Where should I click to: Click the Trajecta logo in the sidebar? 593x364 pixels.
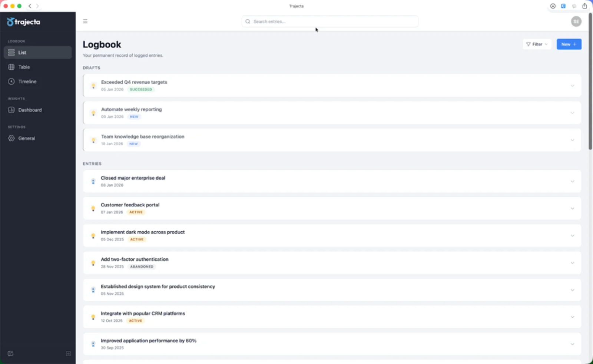[x=23, y=22]
